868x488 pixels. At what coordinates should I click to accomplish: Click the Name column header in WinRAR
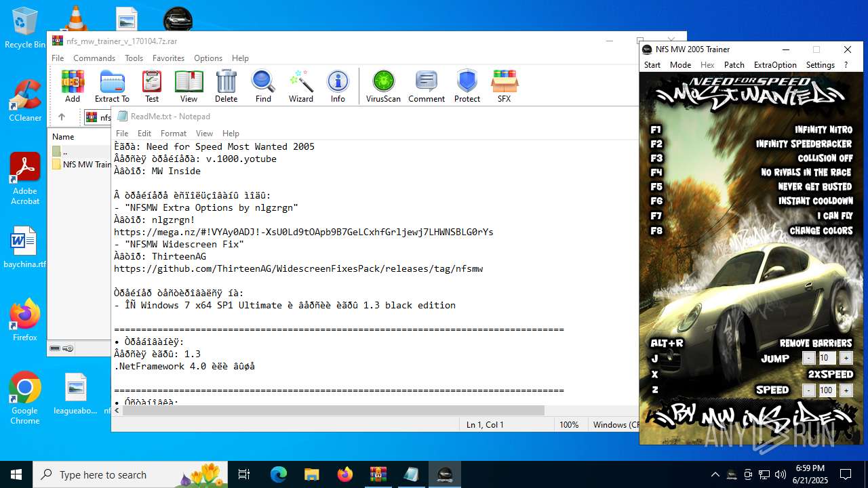63,136
